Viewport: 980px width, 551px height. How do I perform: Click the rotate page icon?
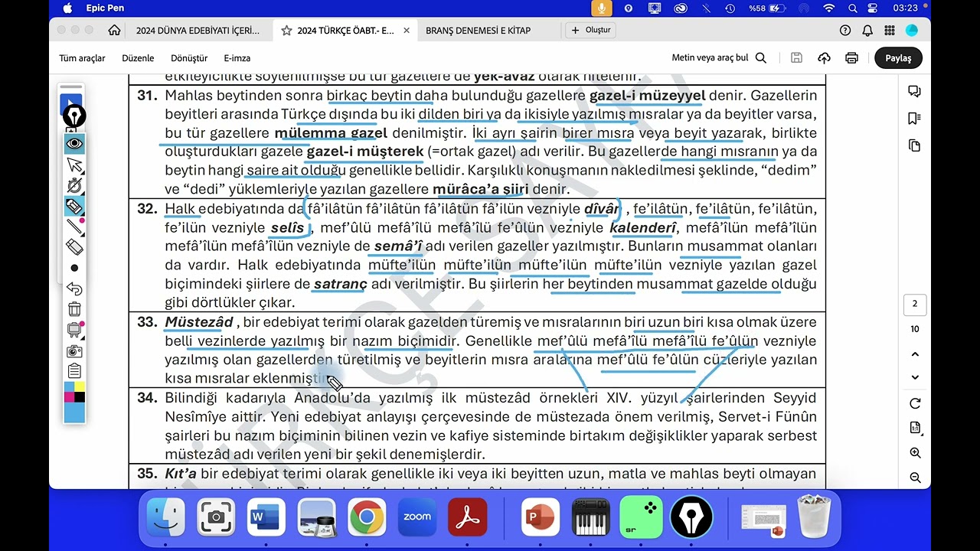coord(915,403)
